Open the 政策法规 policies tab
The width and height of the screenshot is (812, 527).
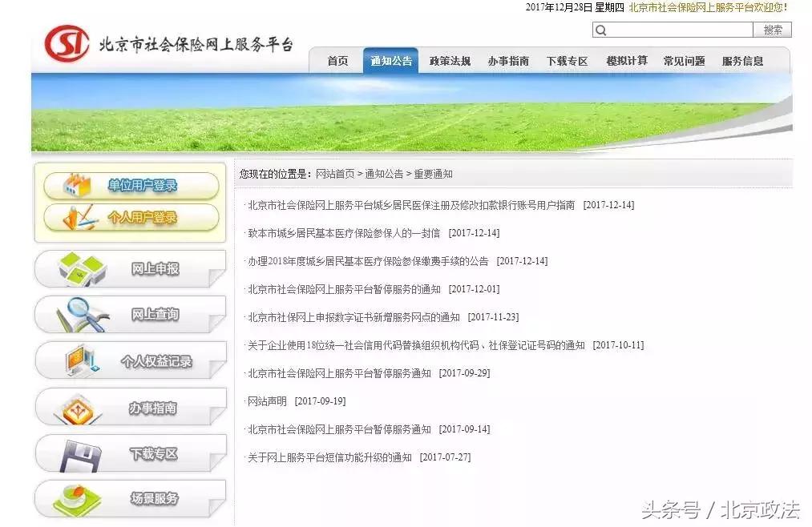[x=450, y=60]
